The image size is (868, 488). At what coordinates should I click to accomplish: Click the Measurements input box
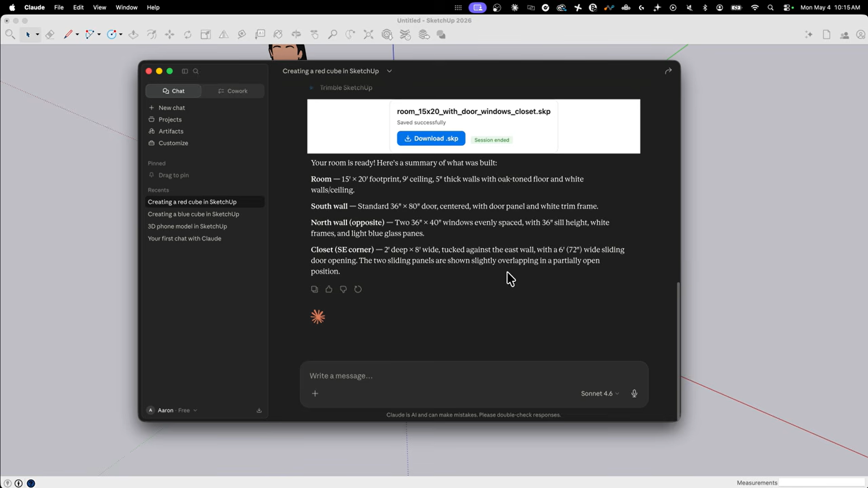(x=821, y=483)
